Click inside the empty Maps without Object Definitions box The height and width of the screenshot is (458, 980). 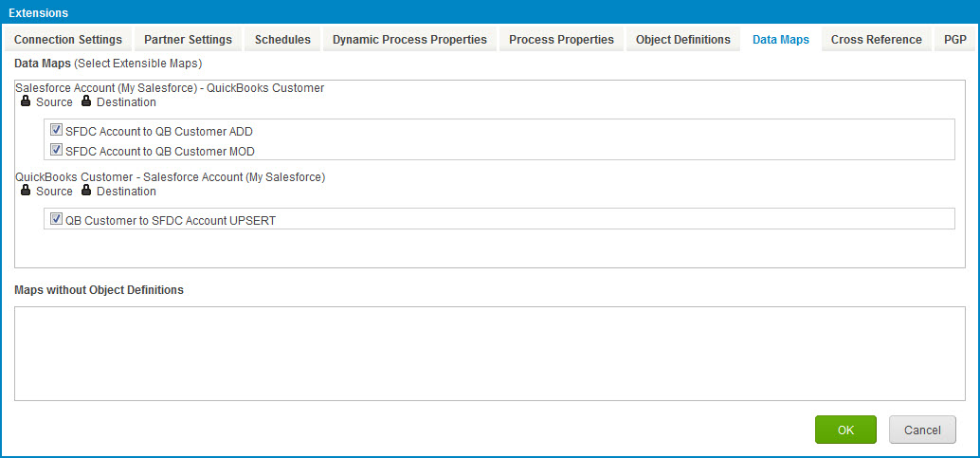click(x=490, y=354)
